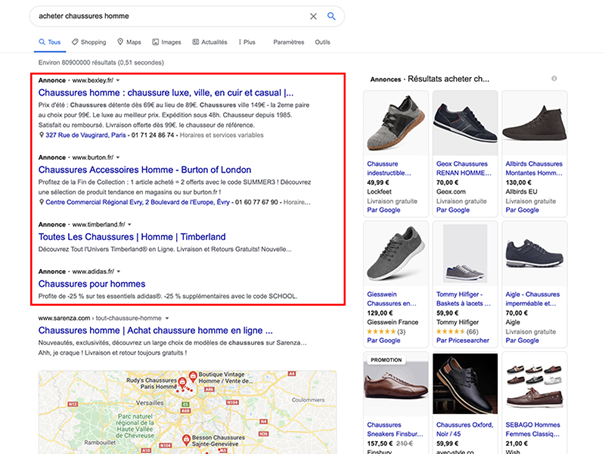Expand the Plus more-options menu

[x=247, y=43]
